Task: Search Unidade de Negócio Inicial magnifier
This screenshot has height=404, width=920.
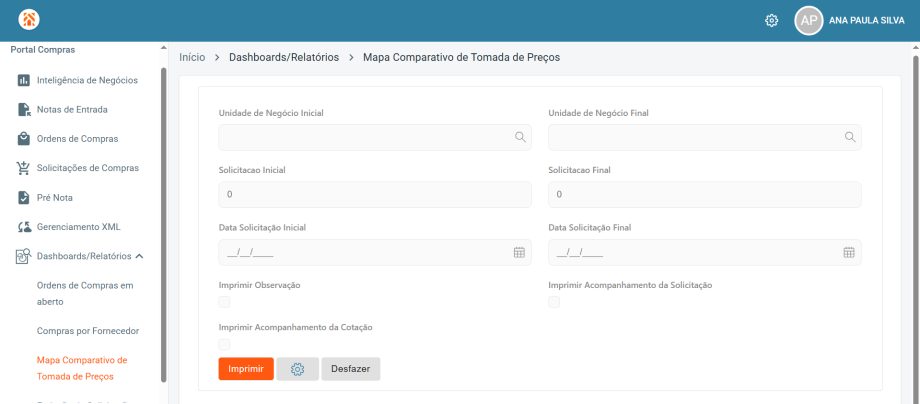Action: coord(520,137)
